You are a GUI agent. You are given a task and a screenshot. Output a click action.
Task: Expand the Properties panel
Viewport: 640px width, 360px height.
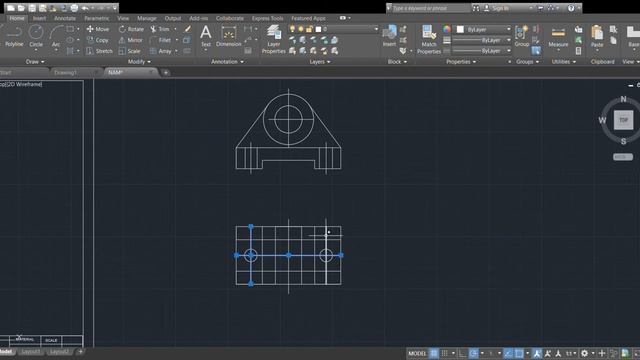tap(461, 62)
